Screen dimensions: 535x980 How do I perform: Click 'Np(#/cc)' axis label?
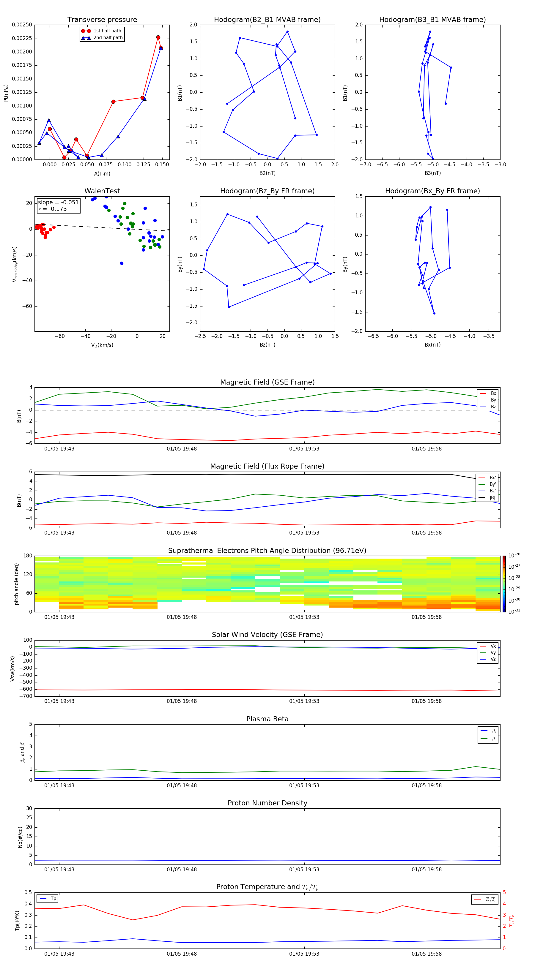tap(20, 837)
